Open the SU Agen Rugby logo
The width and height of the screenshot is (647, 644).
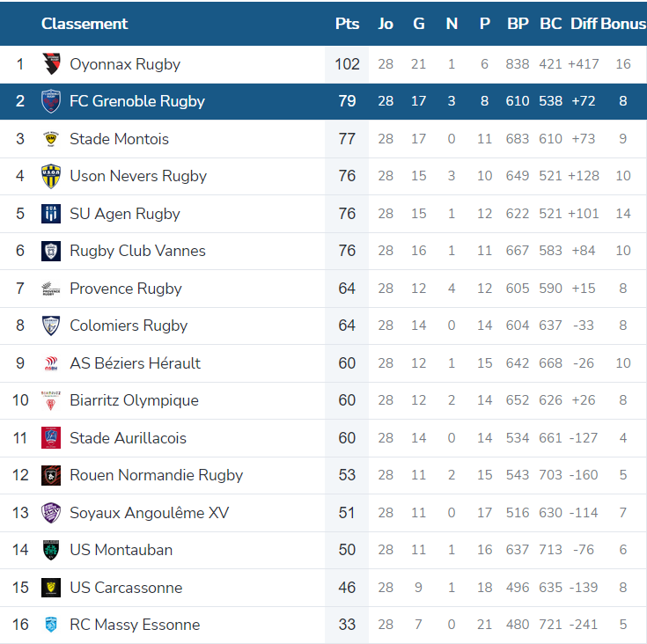point(51,214)
